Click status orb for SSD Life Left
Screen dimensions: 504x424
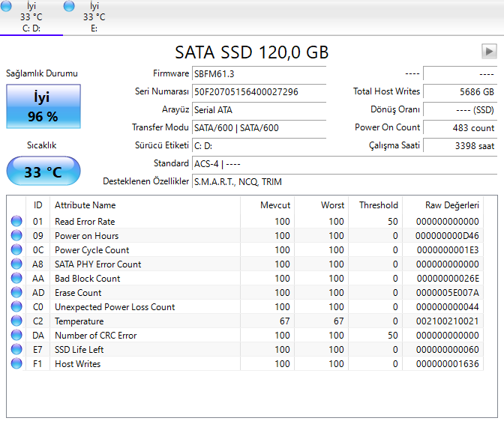pyautogui.click(x=16, y=349)
